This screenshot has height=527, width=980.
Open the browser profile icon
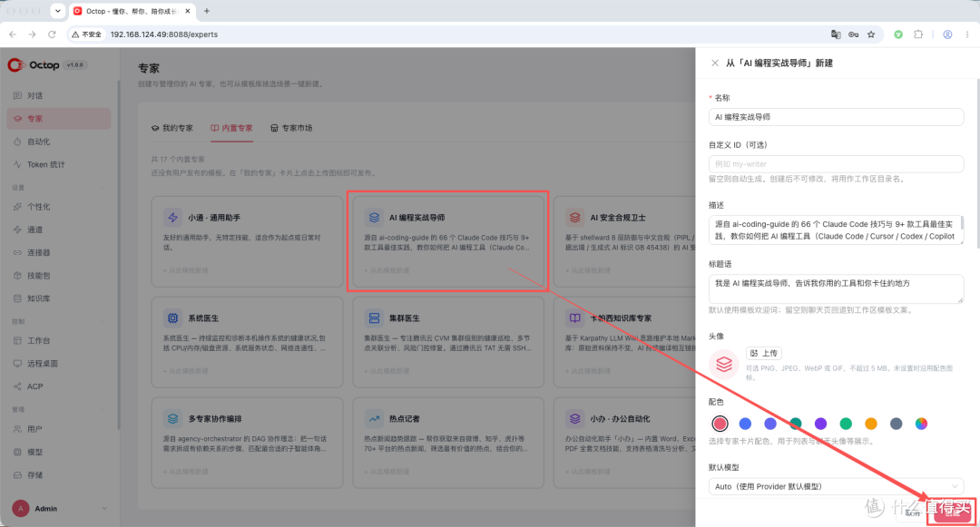947,34
